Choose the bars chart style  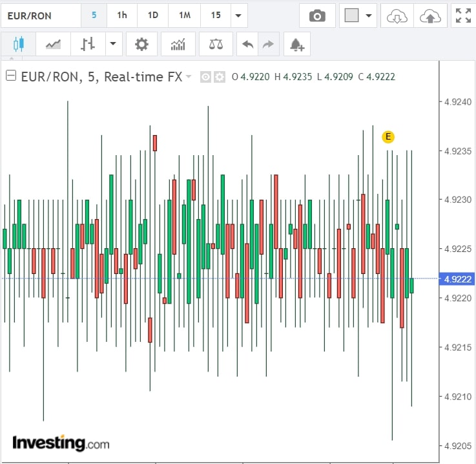(x=88, y=45)
